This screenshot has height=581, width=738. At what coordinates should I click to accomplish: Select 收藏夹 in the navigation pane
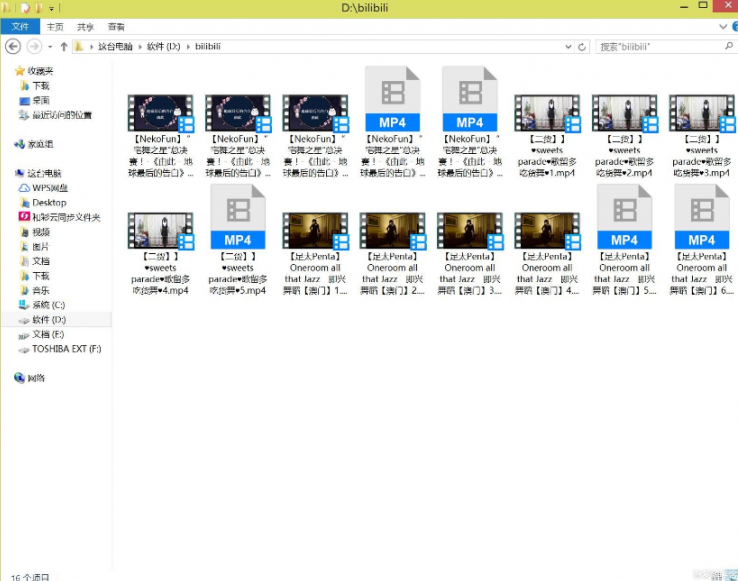(x=40, y=71)
